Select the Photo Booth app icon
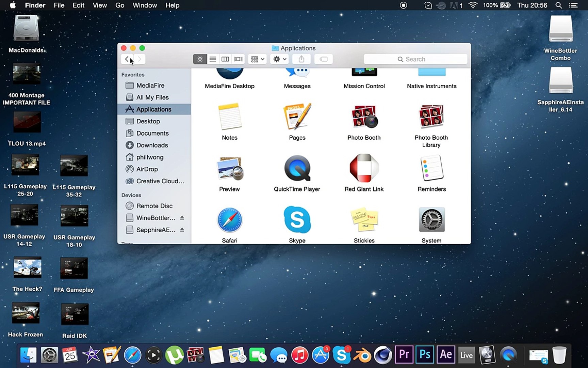Image resolution: width=588 pixels, height=368 pixels. [x=364, y=117]
